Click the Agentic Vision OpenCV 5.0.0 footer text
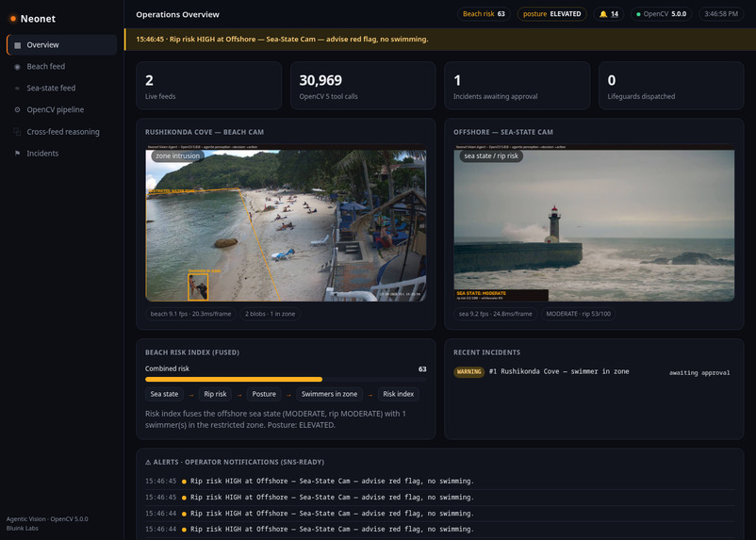This screenshot has height=540, width=756. [x=47, y=519]
